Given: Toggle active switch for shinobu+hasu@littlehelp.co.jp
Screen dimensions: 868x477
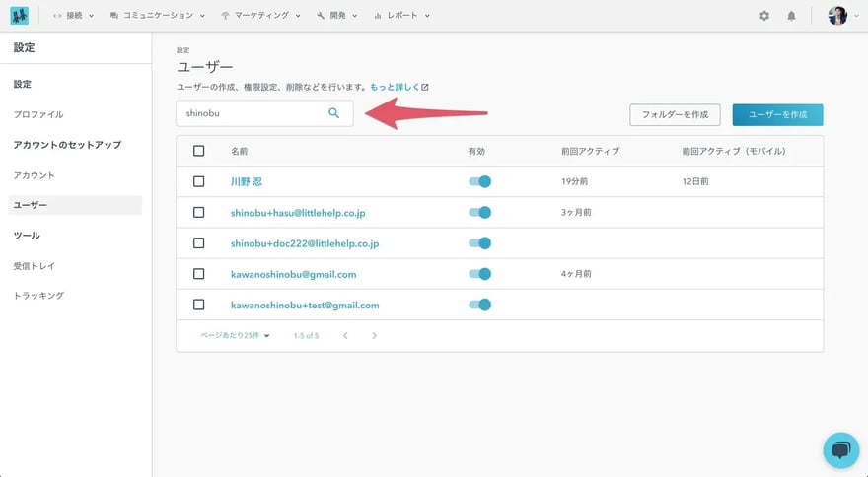Looking at the screenshot, I should click(x=480, y=213).
